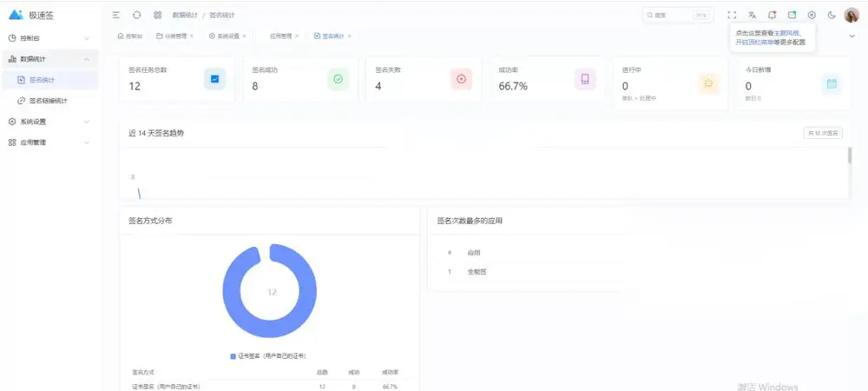Select 签名链接统计 in the sidebar
Viewport: 868px width, 391px height.
[50, 101]
